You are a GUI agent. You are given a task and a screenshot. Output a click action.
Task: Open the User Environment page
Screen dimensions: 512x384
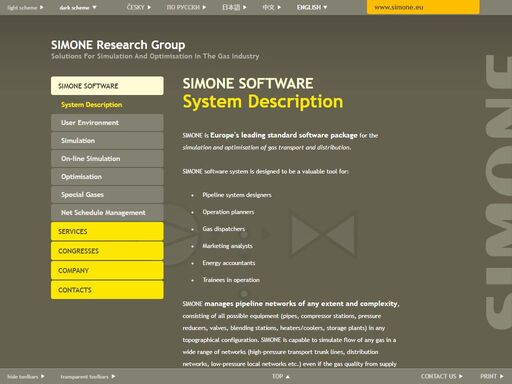(107, 123)
